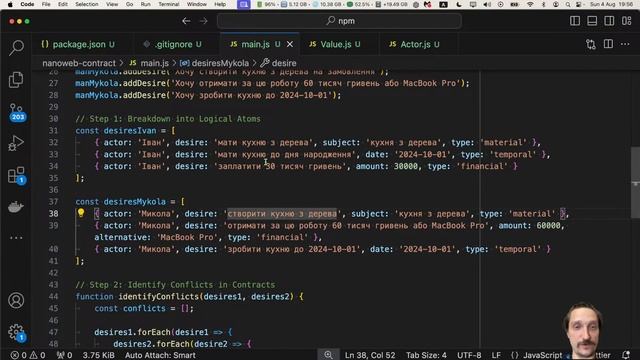The image size is (640, 360).
Task: Click line number 44 in gutter
Action: tap(53, 296)
